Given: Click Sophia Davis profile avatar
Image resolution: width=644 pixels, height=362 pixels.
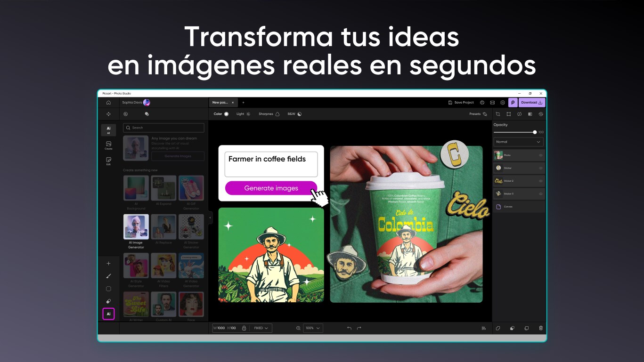Looking at the screenshot, I should tap(147, 102).
